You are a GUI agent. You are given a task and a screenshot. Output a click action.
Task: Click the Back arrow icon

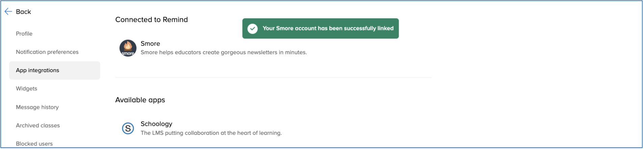[8, 12]
